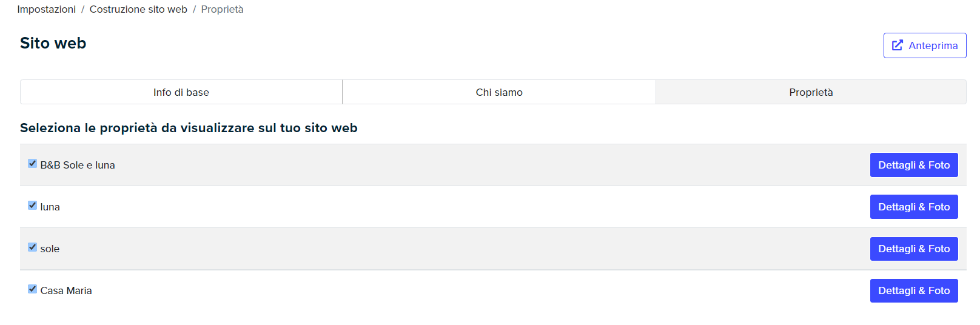
Task: Disable the sole property checkbox
Action: [x=33, y=247]
